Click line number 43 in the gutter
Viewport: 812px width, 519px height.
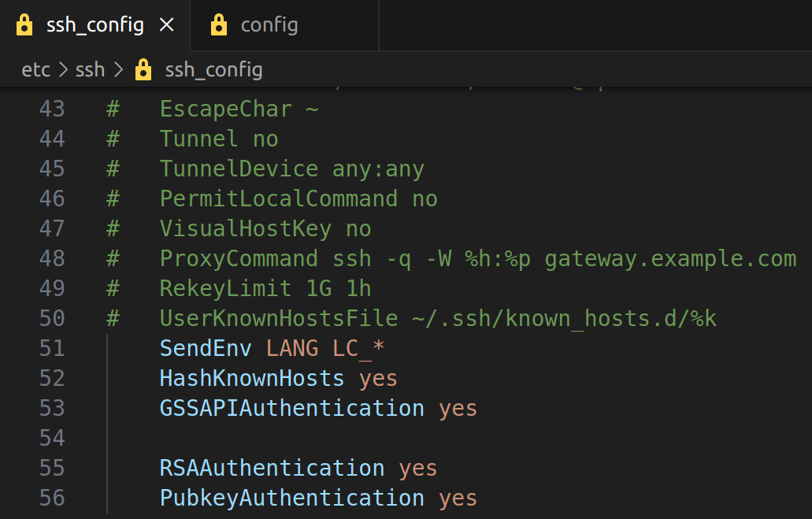(52, 109)
